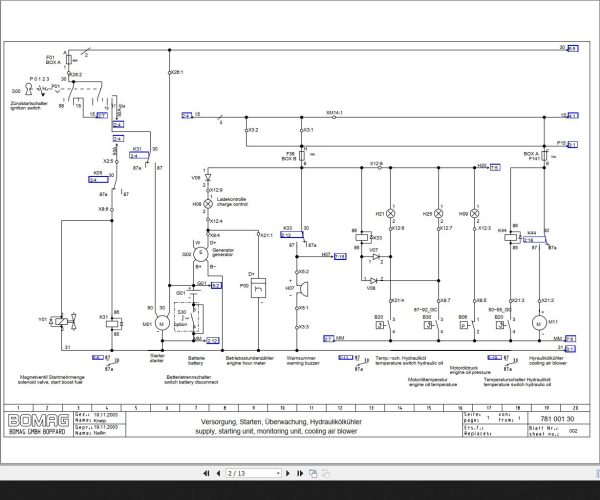Click the H07 warning buzzer symbol
Image resolution: width=600 pixels, height=500 pixels.
point(303,290)
